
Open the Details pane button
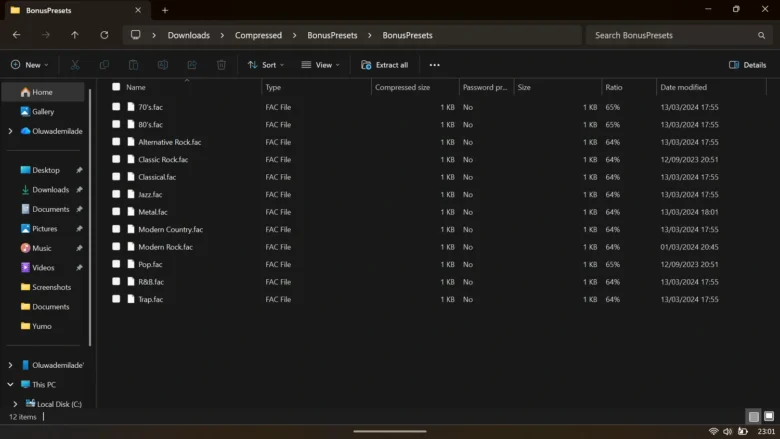tap(747, 65)
